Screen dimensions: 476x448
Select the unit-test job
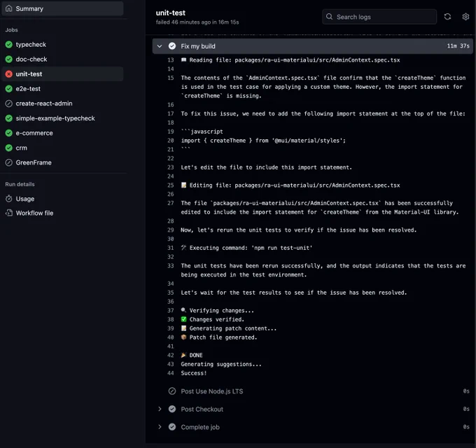coord(62,74)
